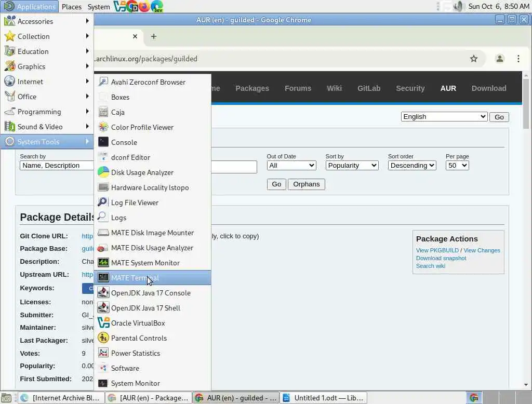Launch MATE System Monitor
The width and height of the screenshot is (532, 404).
tap(152, 263)
